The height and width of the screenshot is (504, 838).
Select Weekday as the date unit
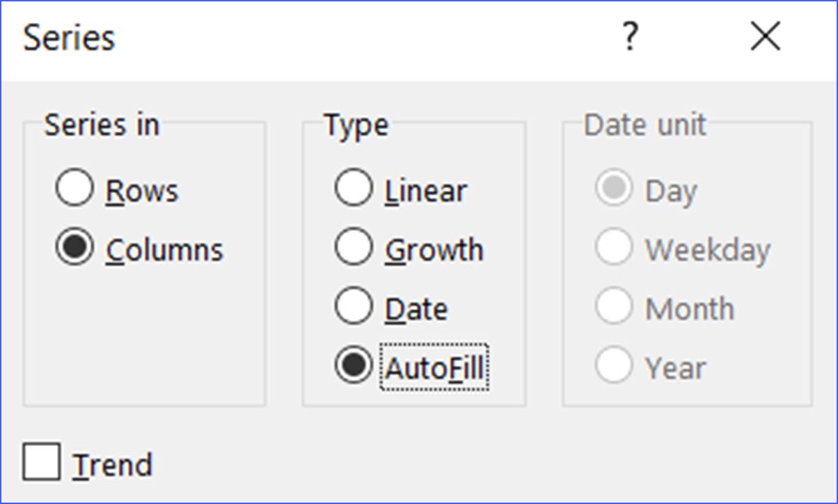click(613, 249)
